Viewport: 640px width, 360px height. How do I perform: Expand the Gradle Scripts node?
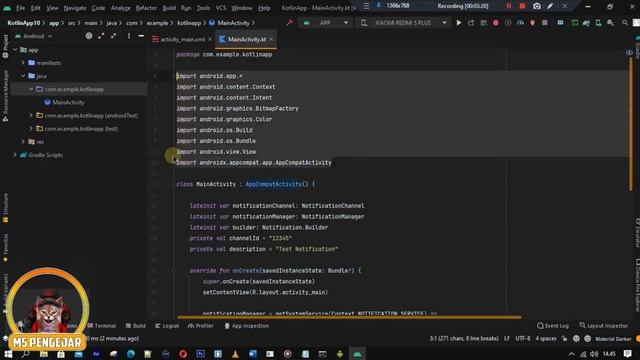click(x=15, y=155)
